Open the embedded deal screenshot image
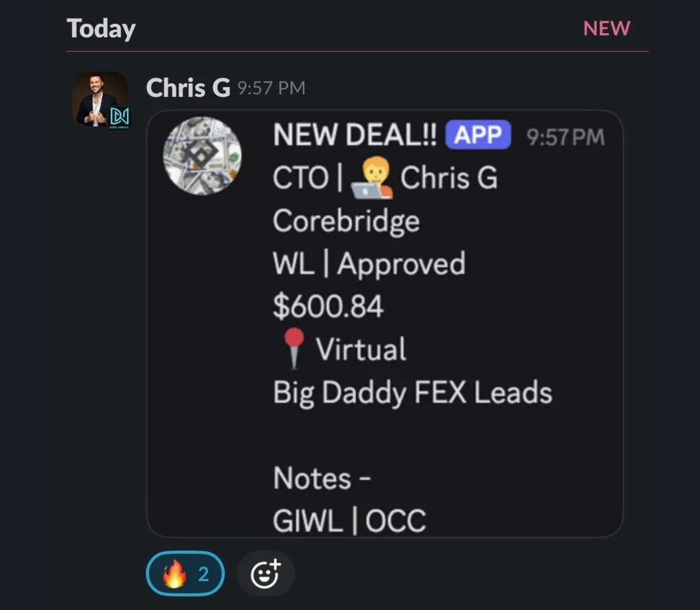Viewport: 700px width, 610px height. (x=385, y=323)
